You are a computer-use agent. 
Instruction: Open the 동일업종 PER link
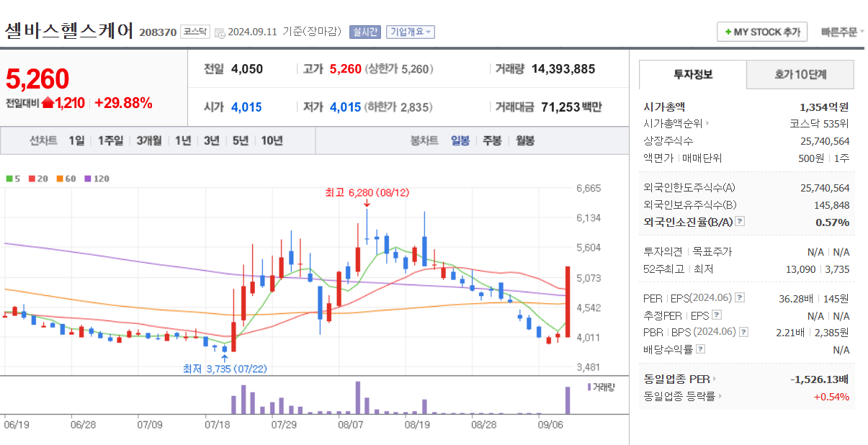[676, 379]
